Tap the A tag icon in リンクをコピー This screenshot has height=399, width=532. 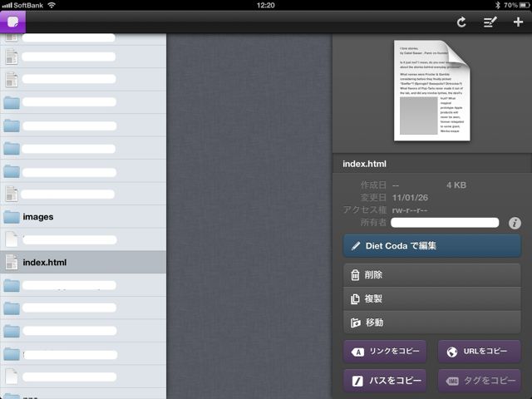(357, 352)
